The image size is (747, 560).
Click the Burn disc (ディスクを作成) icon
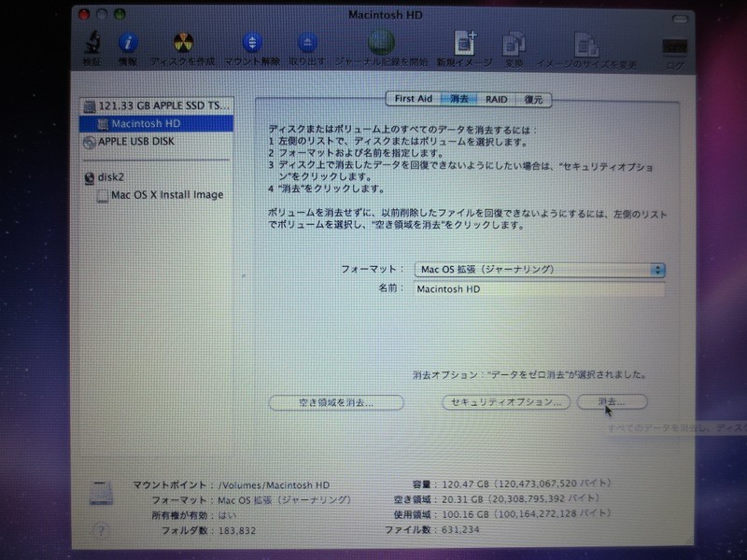[183, 43]
